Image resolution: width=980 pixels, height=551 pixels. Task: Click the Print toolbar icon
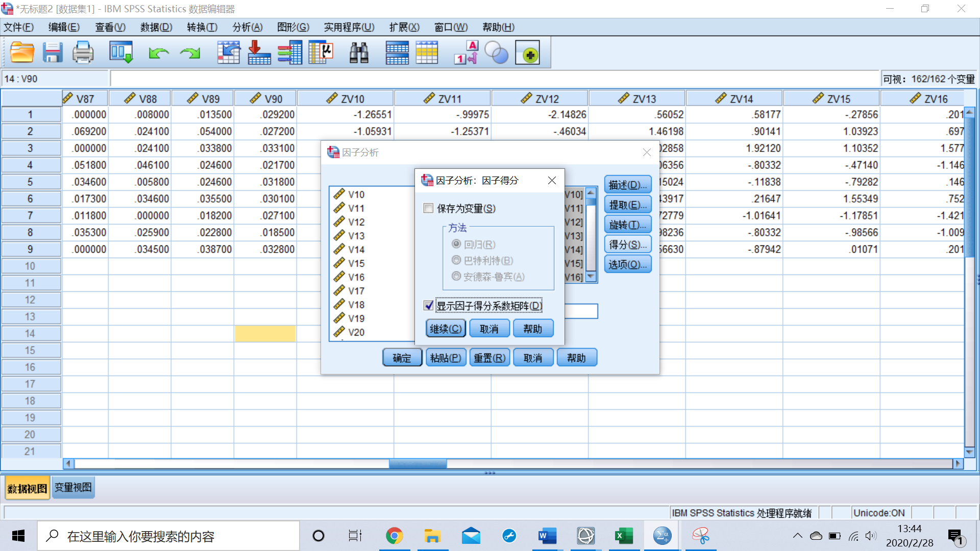tap(83, 53)
